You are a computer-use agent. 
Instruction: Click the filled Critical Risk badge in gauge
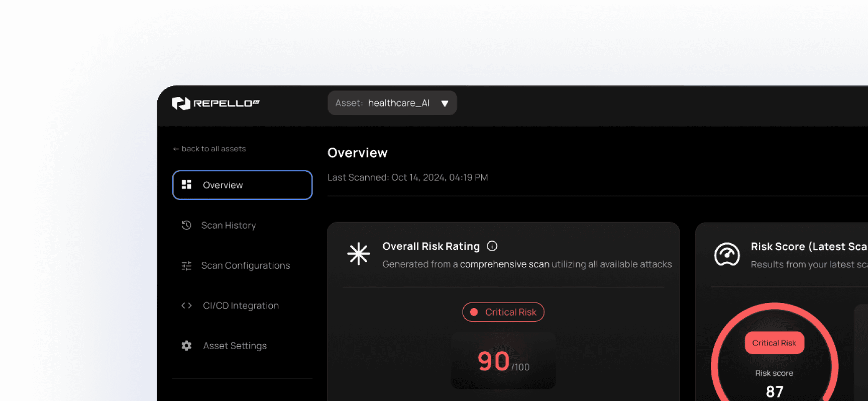(x=774, y=343)
